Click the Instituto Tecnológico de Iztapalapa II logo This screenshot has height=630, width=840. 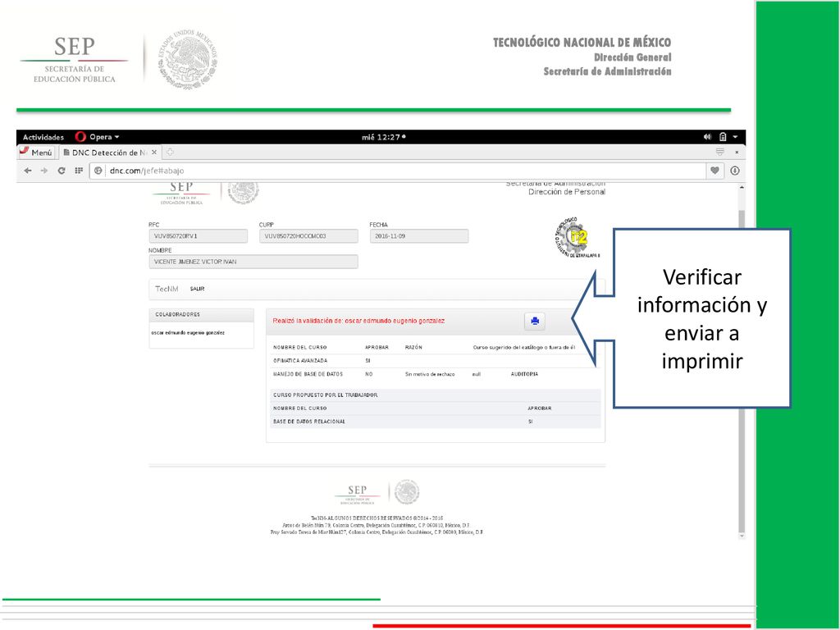click(577, 238)
